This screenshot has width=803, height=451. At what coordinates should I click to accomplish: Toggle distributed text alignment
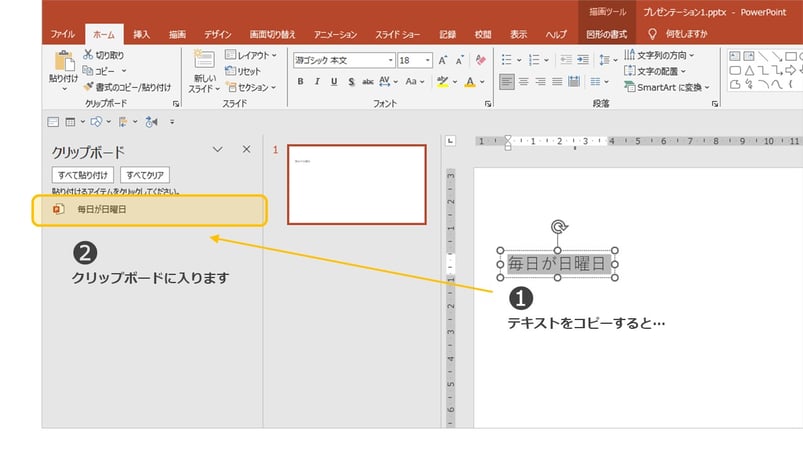[x=574, y=81]
